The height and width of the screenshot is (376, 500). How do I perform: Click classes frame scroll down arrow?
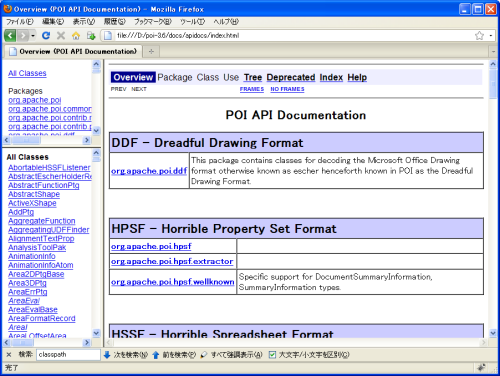96,333
